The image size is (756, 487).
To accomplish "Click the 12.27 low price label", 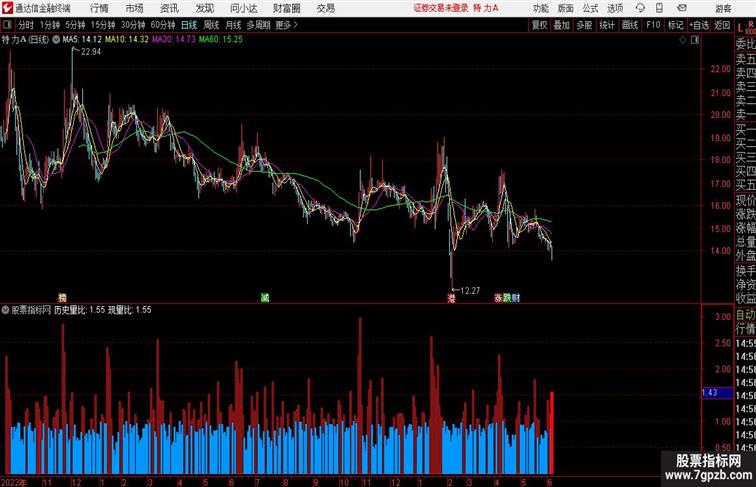I will pos(470,291).
